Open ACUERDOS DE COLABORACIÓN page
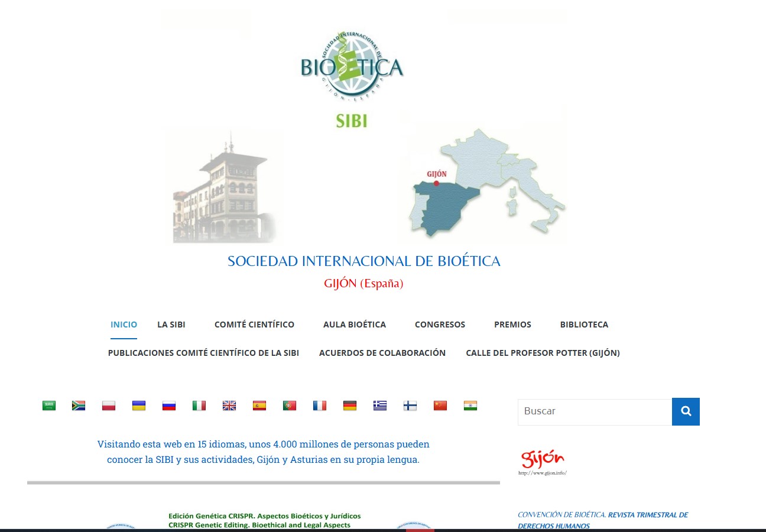 [382, 353]
